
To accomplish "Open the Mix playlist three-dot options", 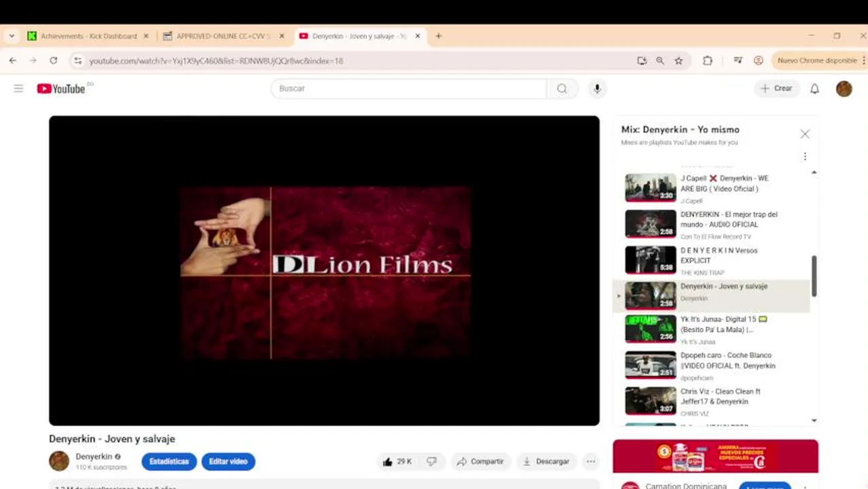I will click(x=805, y=157).
